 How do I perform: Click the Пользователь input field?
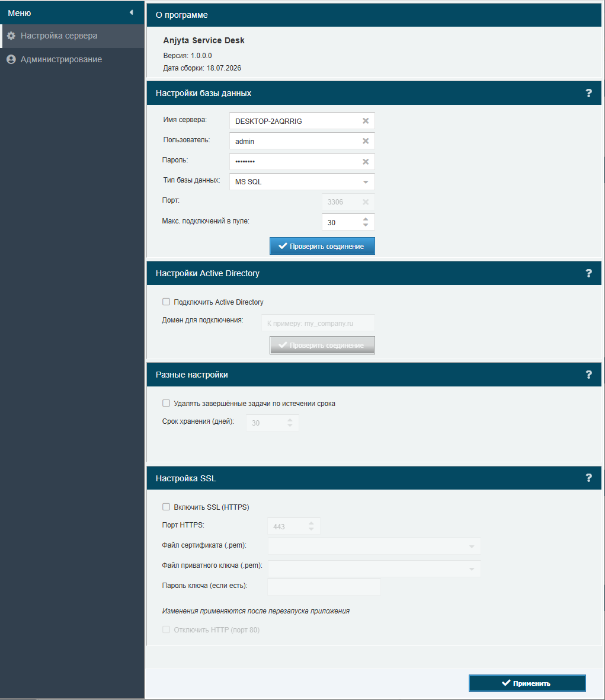302,141
